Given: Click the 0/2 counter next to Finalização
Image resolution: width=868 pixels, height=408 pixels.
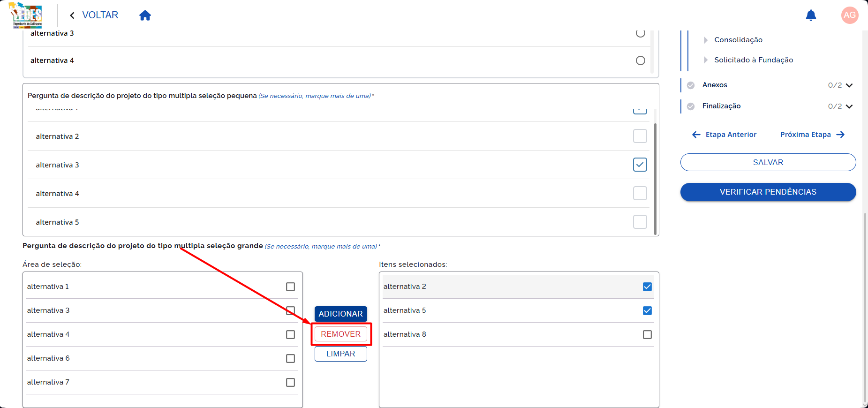Looking at the screenshot, I should click(x=835, y=106).
